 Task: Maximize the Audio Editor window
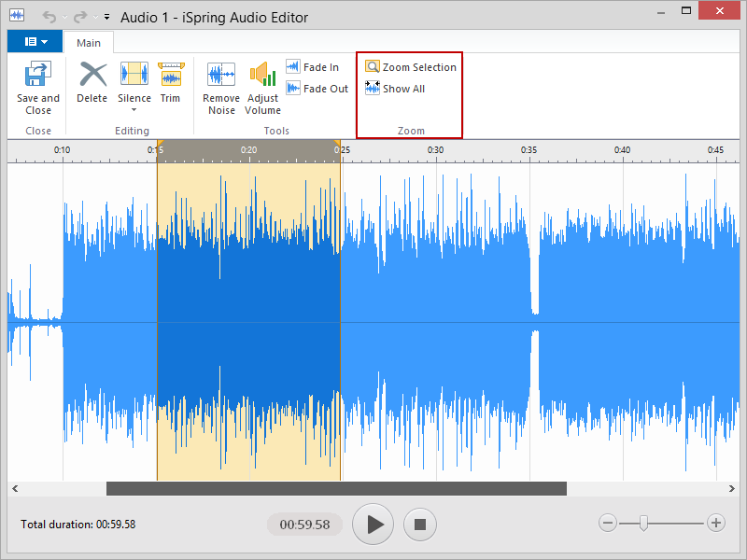686,11
